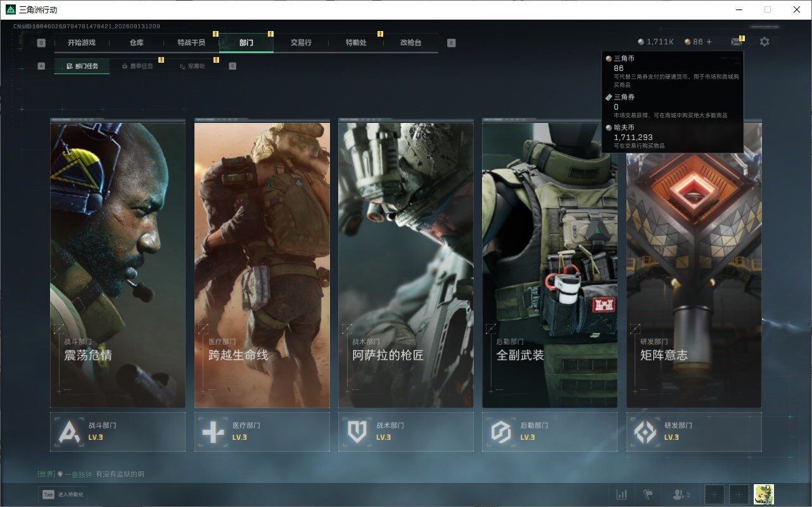Click the 三角币 coin icon in tooltip

pos(609,58)
